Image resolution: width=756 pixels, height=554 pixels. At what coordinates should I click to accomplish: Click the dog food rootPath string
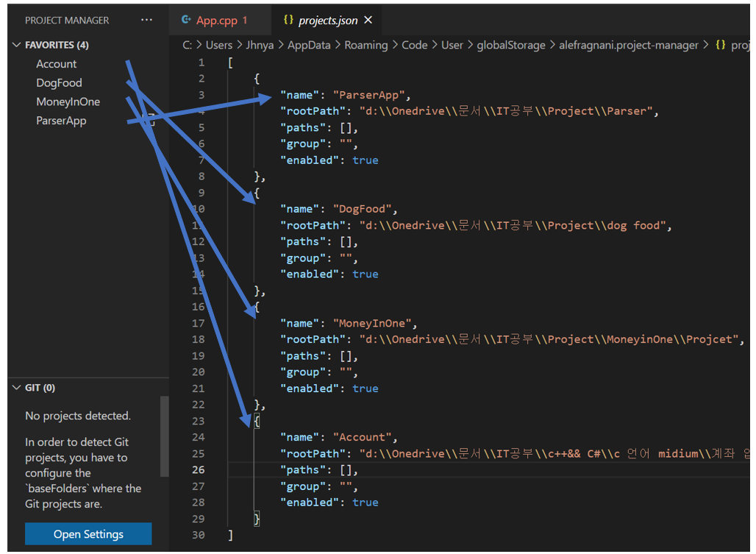coord(513,226)
